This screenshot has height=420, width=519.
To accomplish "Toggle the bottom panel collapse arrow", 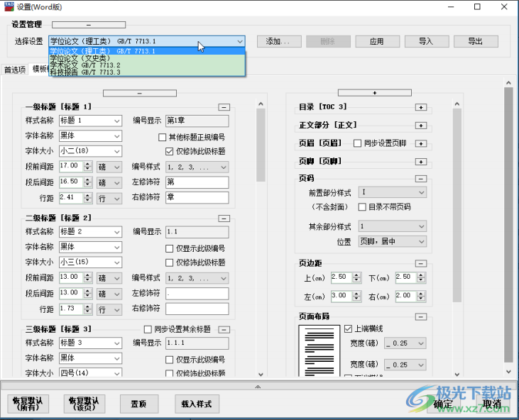I will click(258, 387).
